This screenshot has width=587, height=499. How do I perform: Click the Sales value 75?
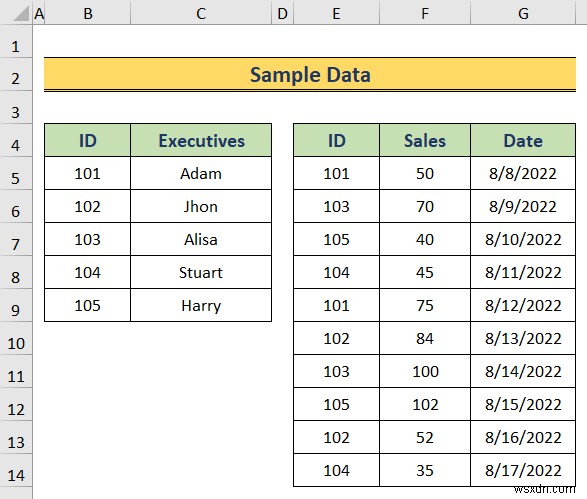[425, 305]
